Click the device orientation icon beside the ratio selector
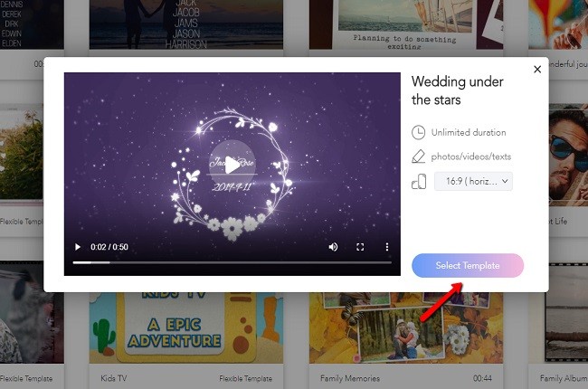 [418, 182]
